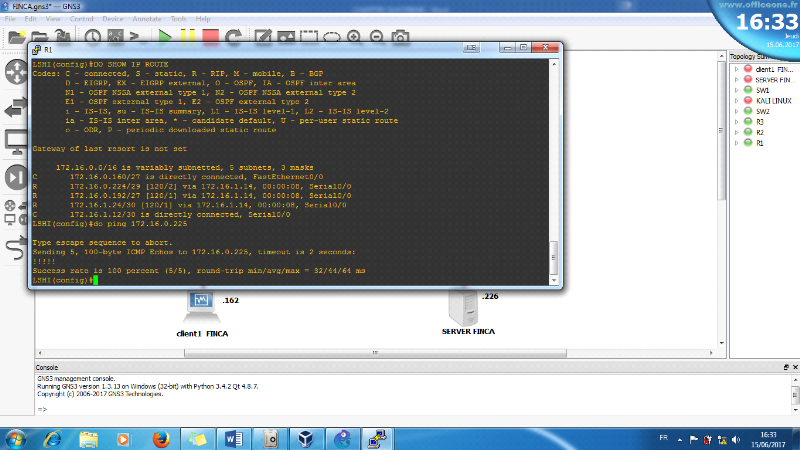Click the Zoom out magnifier icon
Screen dimensions: 800x450
click(377, 37)
